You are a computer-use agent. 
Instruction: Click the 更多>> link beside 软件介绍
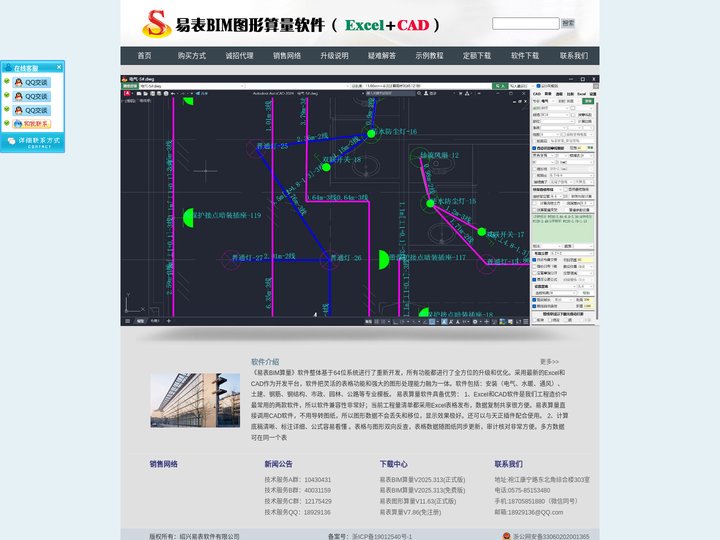point(549,362)
